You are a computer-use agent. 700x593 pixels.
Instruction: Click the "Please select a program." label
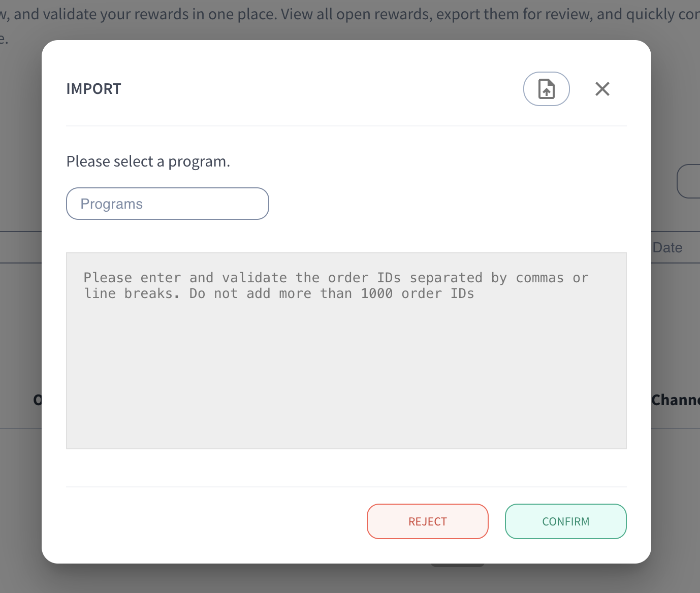pyautogui.click(x=148, y=161)
